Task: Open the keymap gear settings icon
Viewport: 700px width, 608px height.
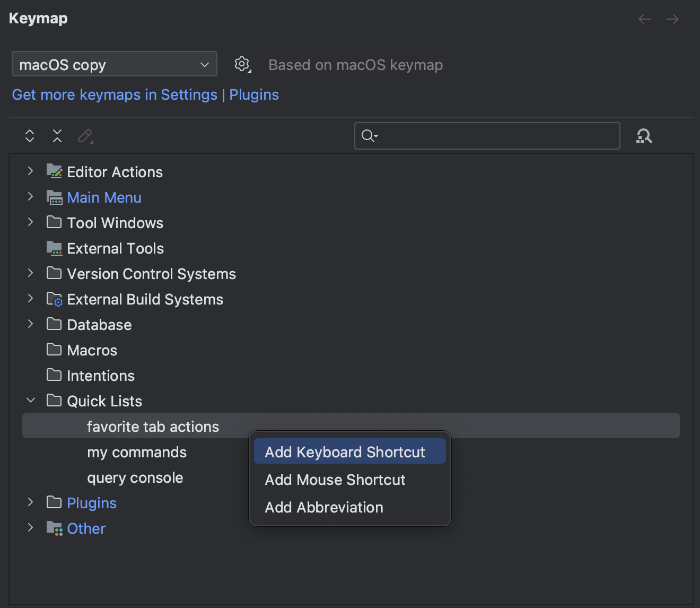Action: click(x=242, y=64)
